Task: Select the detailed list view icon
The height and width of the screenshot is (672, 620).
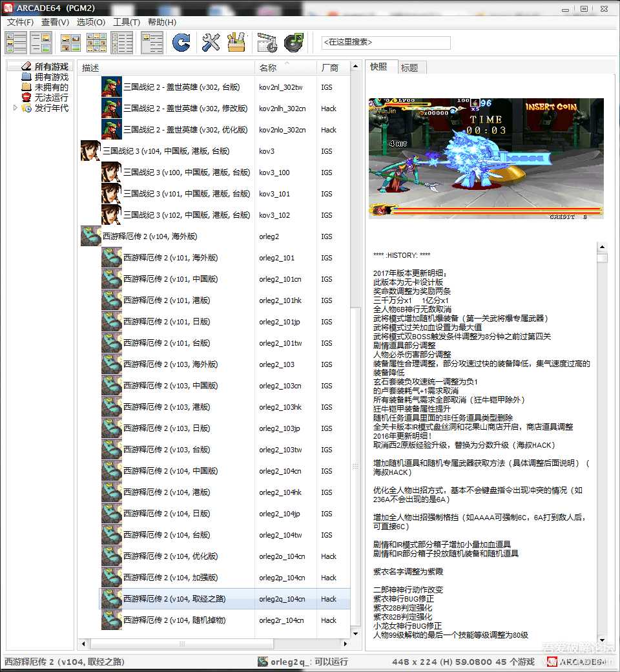Action: (x=121, y=42)
